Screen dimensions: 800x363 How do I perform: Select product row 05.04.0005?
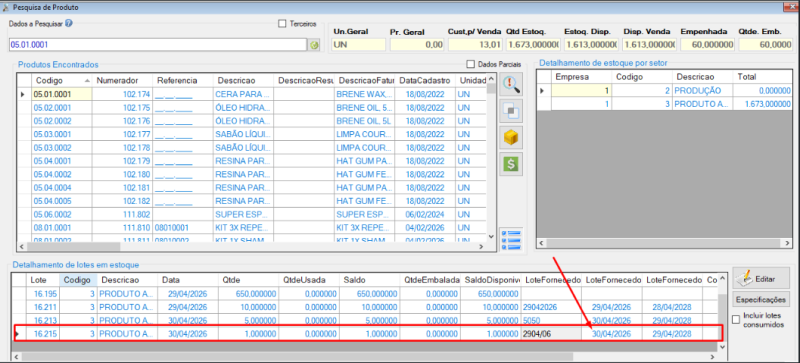tap(252, 201)
